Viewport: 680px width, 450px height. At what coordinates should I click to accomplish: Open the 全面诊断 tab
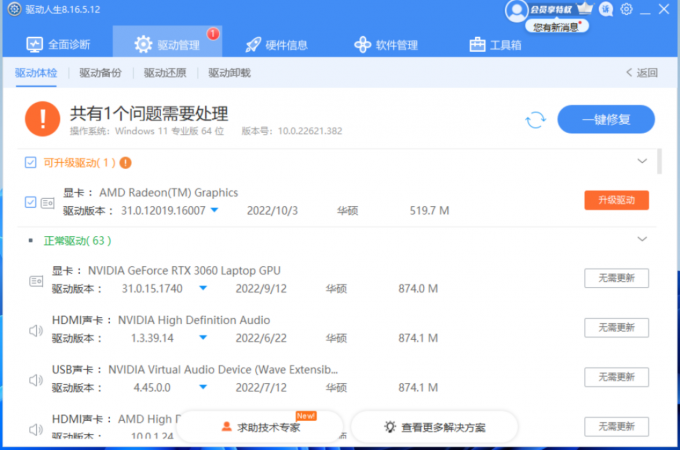pyautogui.click(x=58, y=44)
